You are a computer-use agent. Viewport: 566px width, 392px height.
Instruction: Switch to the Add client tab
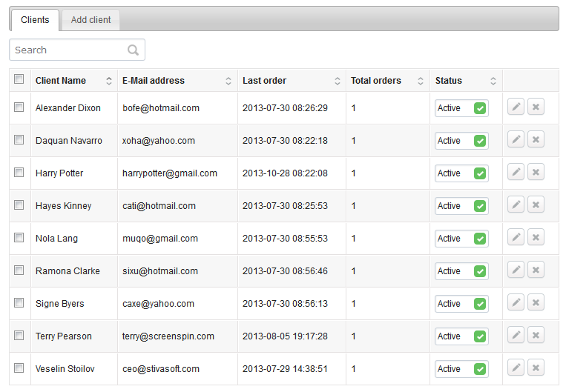tap(91, 20)
